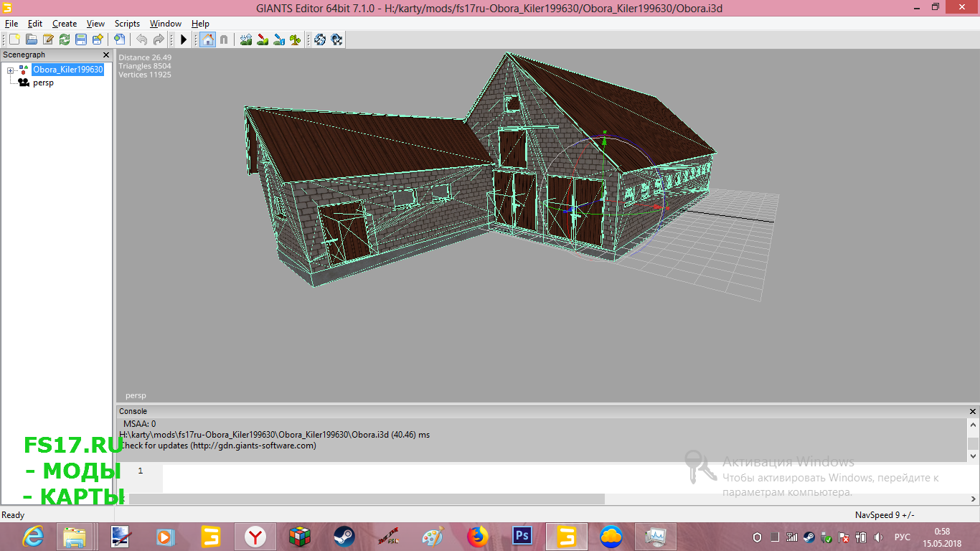
Task: Select Obora_Kiler199630 in the Scenegraph
Action: coord(68,70)
